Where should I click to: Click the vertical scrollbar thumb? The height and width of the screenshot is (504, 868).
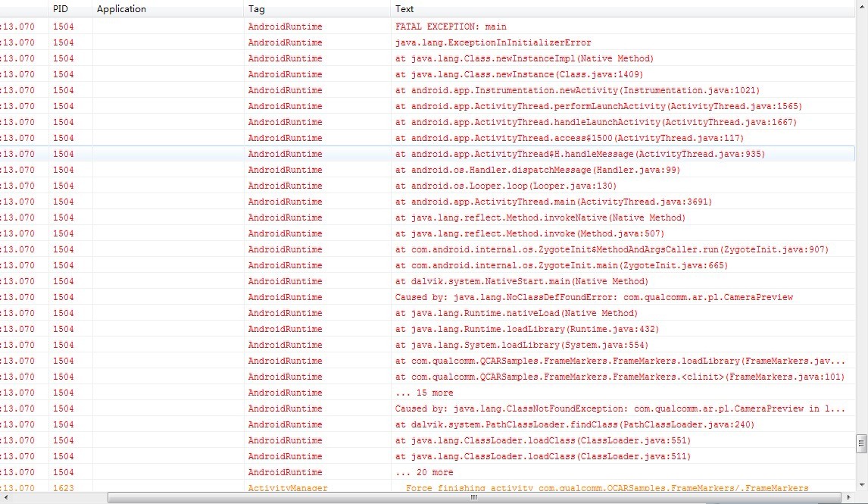point(861,443)
